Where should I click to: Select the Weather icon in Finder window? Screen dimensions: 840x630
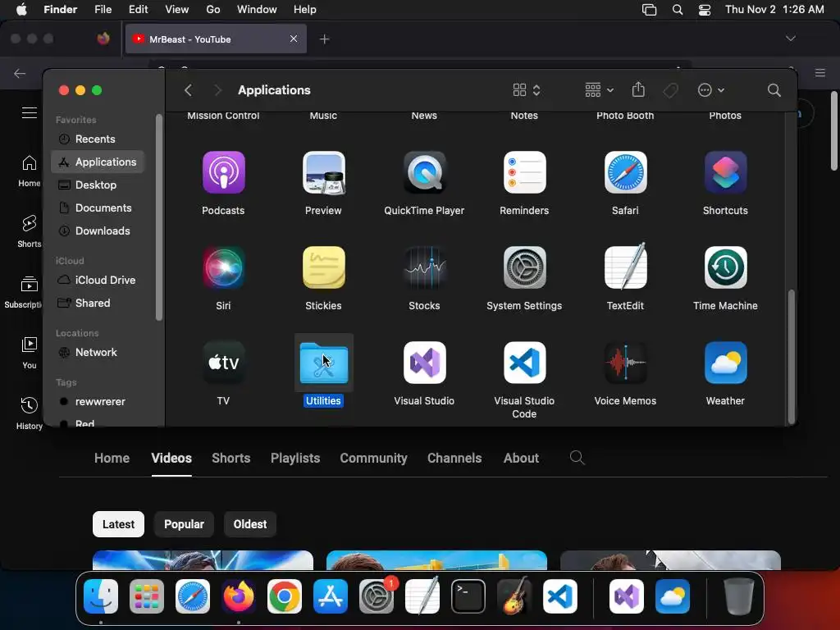click(725, 363)
